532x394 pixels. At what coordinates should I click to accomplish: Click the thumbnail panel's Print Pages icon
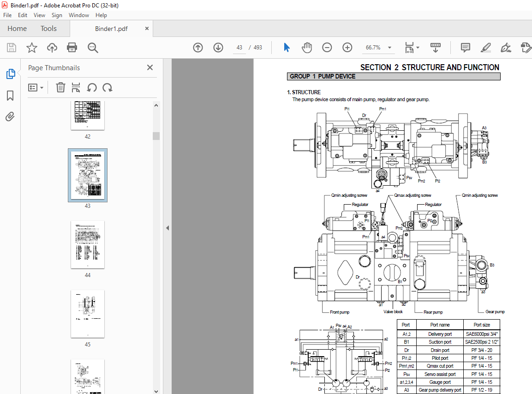(x=76, y=88)
